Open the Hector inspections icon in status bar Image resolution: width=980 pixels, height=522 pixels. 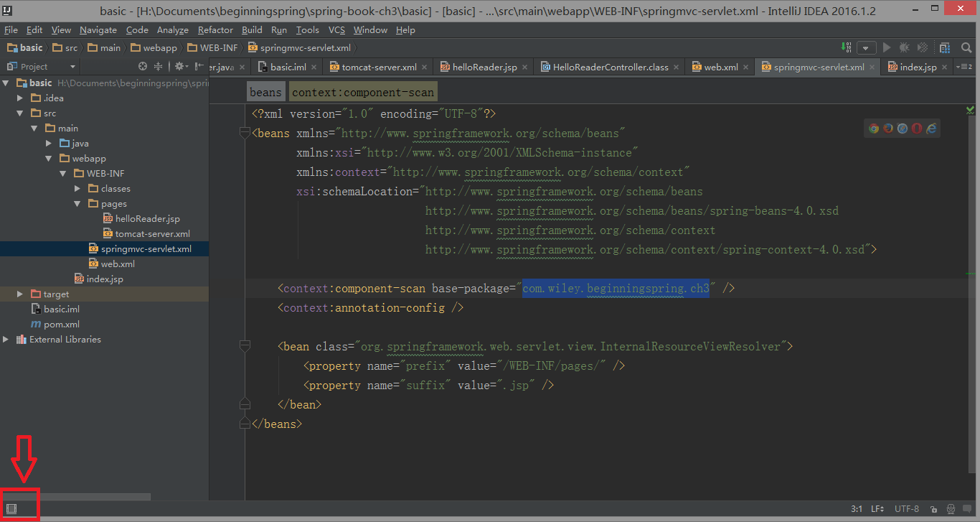[x=951, y=509]
